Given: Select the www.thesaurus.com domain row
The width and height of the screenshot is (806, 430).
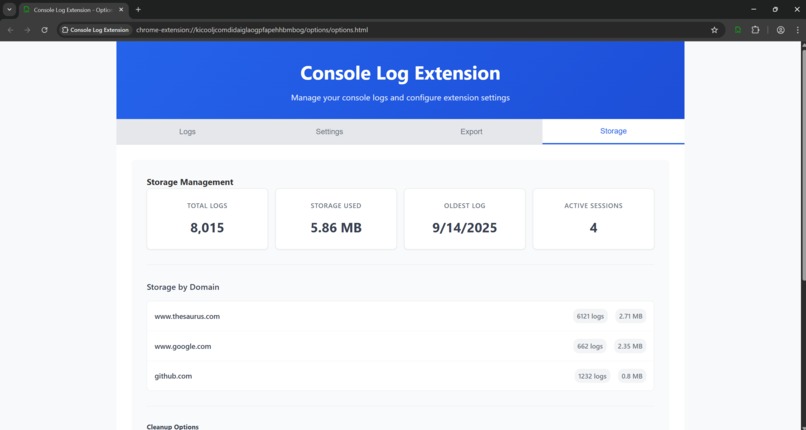Looking at the screenshot, I should click(x=400, y=316).
